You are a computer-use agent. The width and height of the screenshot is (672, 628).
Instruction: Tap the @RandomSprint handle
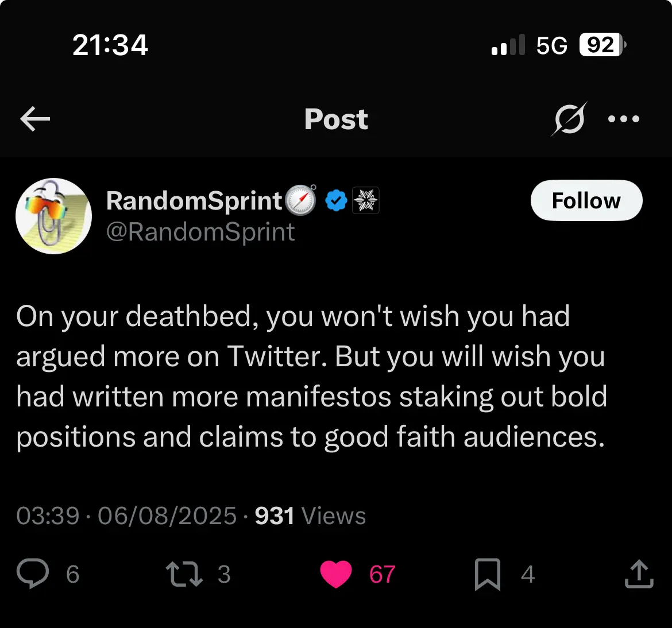point(200,232)
